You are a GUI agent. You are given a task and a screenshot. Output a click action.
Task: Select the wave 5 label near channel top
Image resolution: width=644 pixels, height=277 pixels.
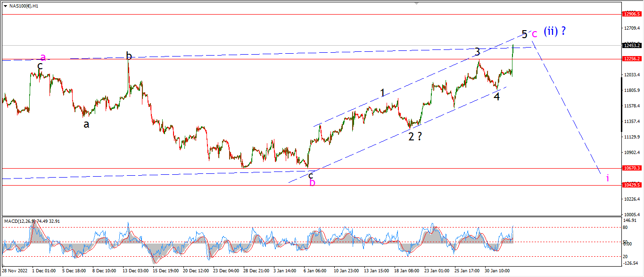(524, 34)
